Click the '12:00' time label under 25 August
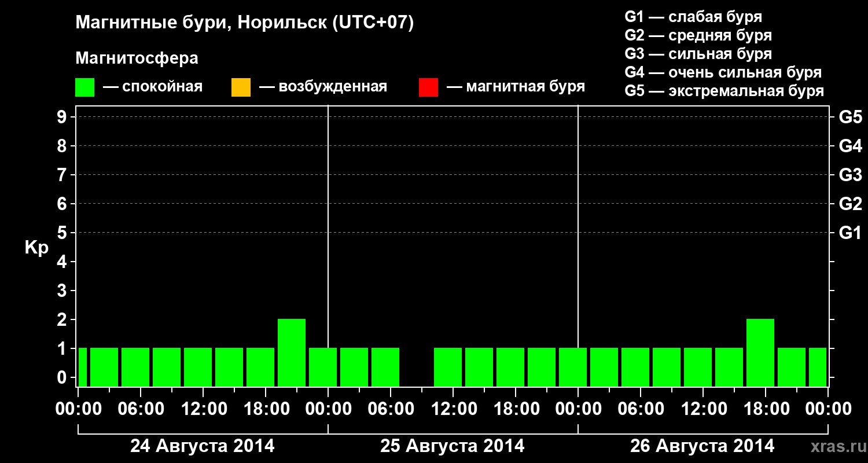Viewport: 868px width, 463px height. pyautogui.click(x=454, y=409)
